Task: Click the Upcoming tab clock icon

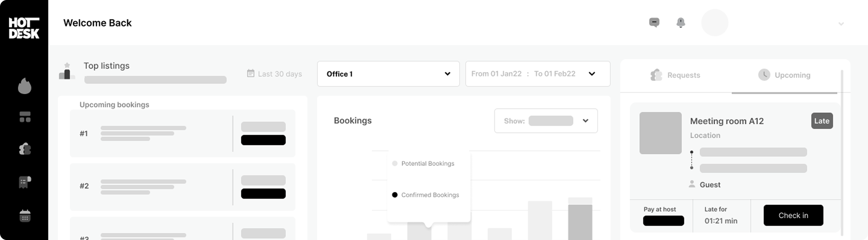Action: coord(764,75)
